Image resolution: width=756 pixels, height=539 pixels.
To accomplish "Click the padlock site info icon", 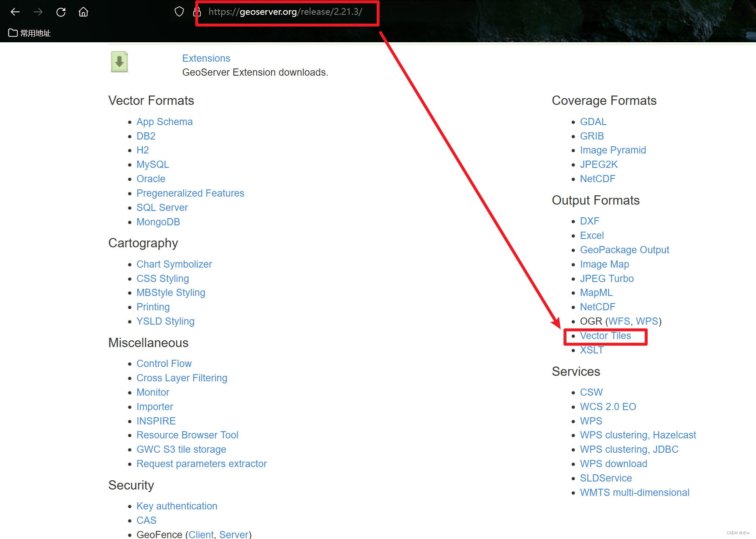I will click(x=197, y=11).
